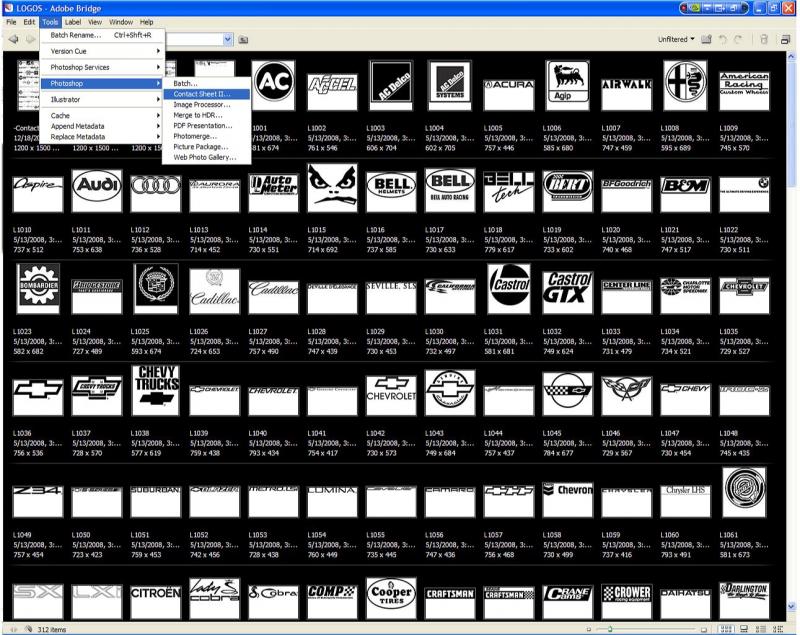Expand the Append Metadata submenu
The image size is (800, 635).
coord(102,126)
